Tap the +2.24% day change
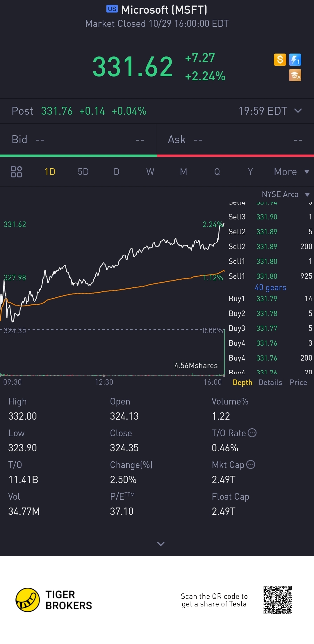The height and width of the screenshot is (644, 314). pyautogui.click(x=205, y=76)
